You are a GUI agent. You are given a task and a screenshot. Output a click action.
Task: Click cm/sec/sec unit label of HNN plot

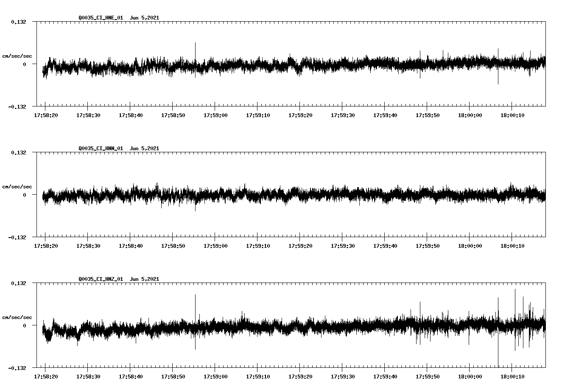point(17,187)
